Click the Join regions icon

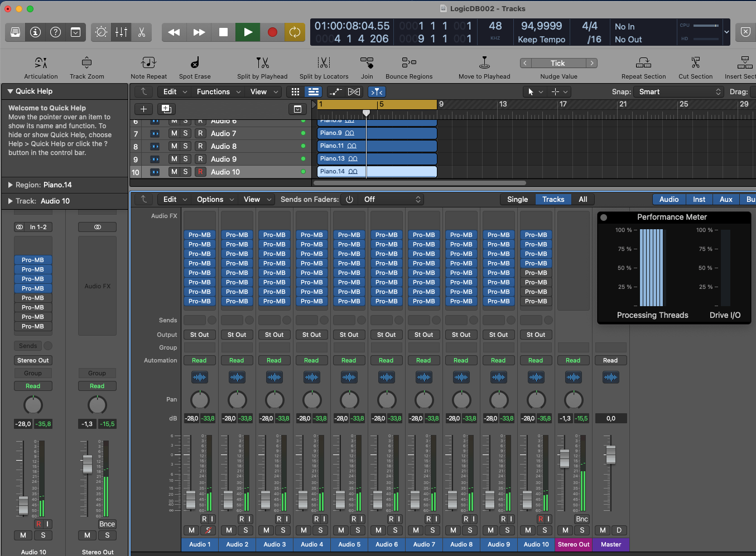367,62
